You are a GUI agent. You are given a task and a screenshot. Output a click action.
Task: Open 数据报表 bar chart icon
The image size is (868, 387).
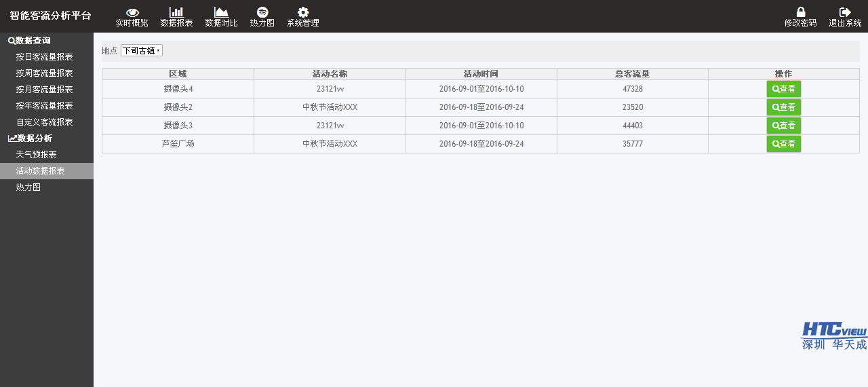176,12
